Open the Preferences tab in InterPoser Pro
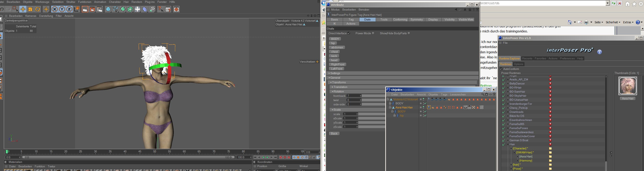This screenshot has height=171, width=644. point(567,58)
